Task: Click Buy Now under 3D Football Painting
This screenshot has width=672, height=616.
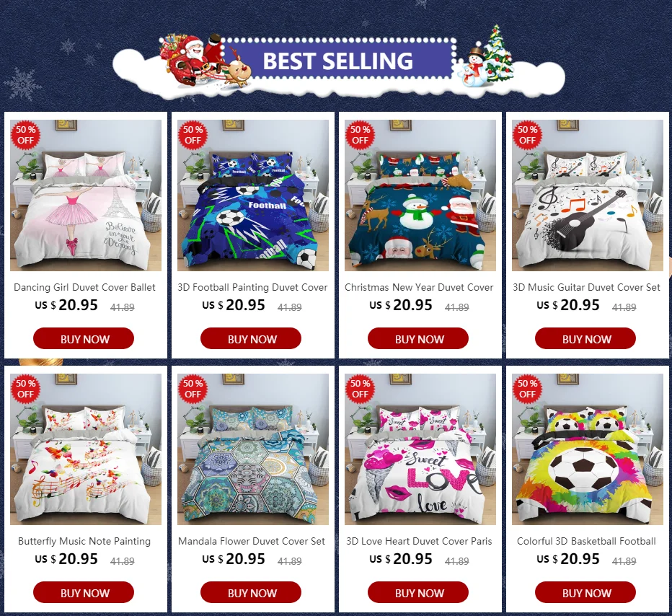Action: pyautogui.click(x=251, y=338)
